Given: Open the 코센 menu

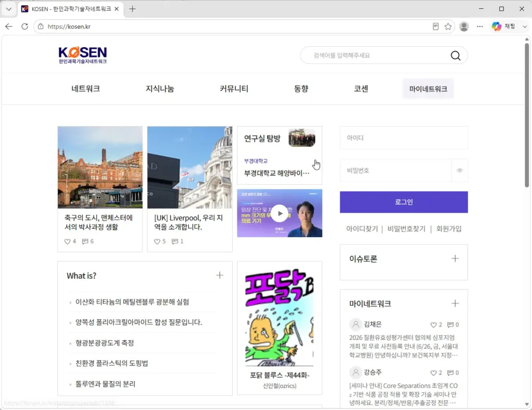Looking at the screenshot, I should point(361,89).
